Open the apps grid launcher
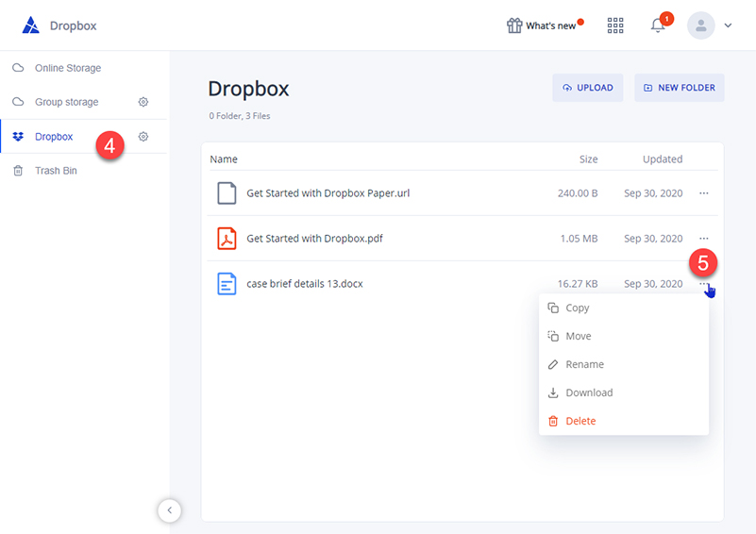Screen dimensions: 756x534 click(x=615, y=25)
